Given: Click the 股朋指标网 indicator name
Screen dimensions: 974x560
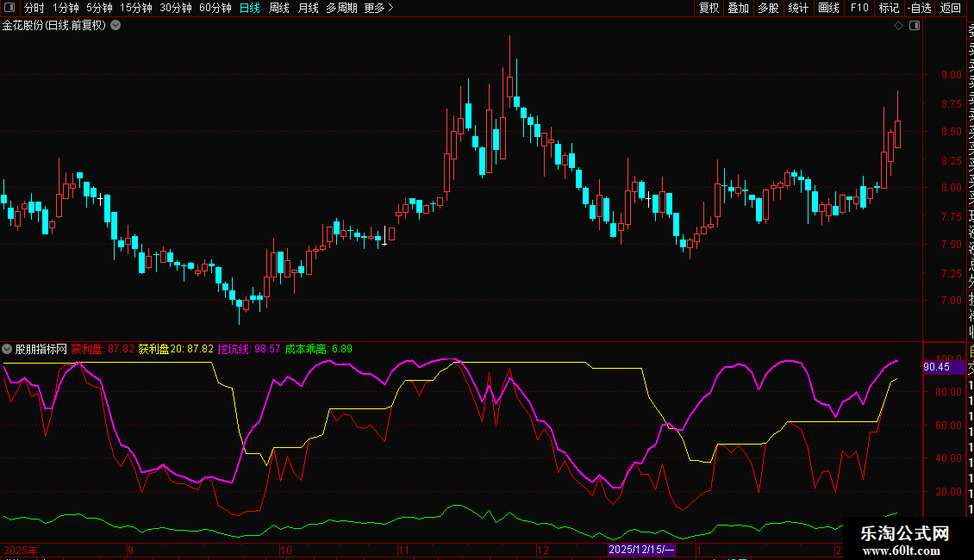Looking at the screenshot, I should point(41,349).
